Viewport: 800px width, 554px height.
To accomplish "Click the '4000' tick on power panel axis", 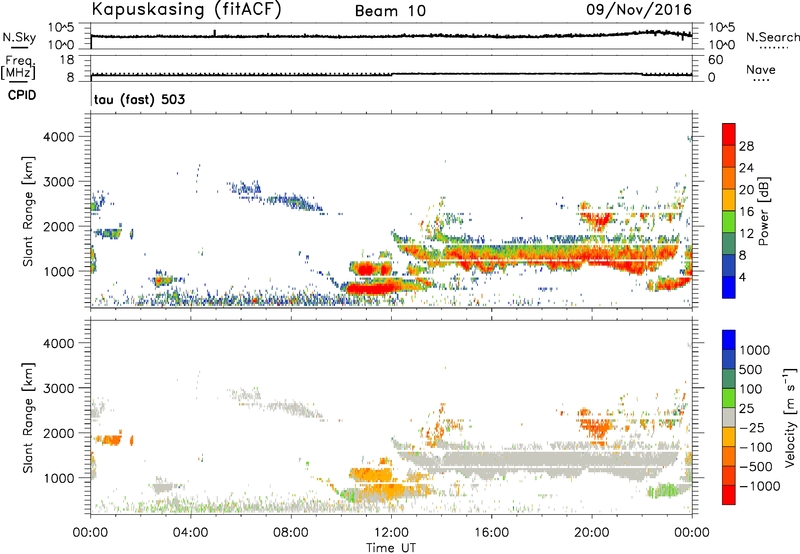I will [59, 137].
